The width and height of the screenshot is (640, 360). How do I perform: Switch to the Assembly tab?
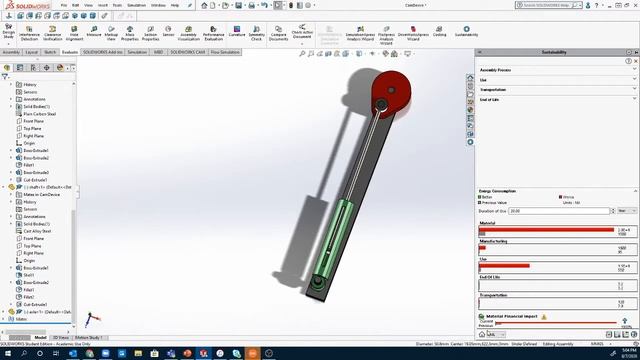[11, 52]
